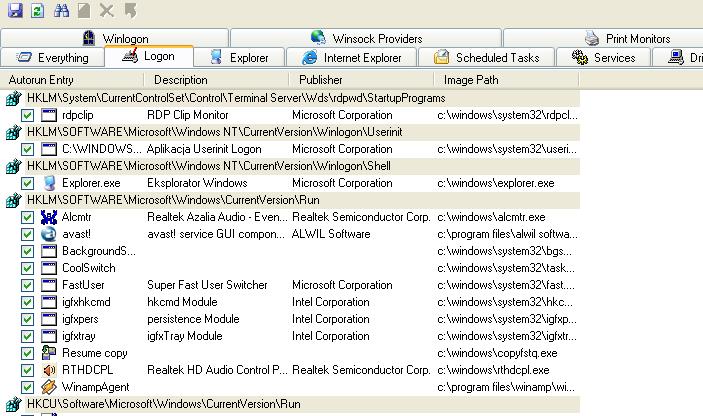The height and width of the screenshot is (416, 703).
Task: Select the 'igfxTray Module' description
Action: point(185,336)
